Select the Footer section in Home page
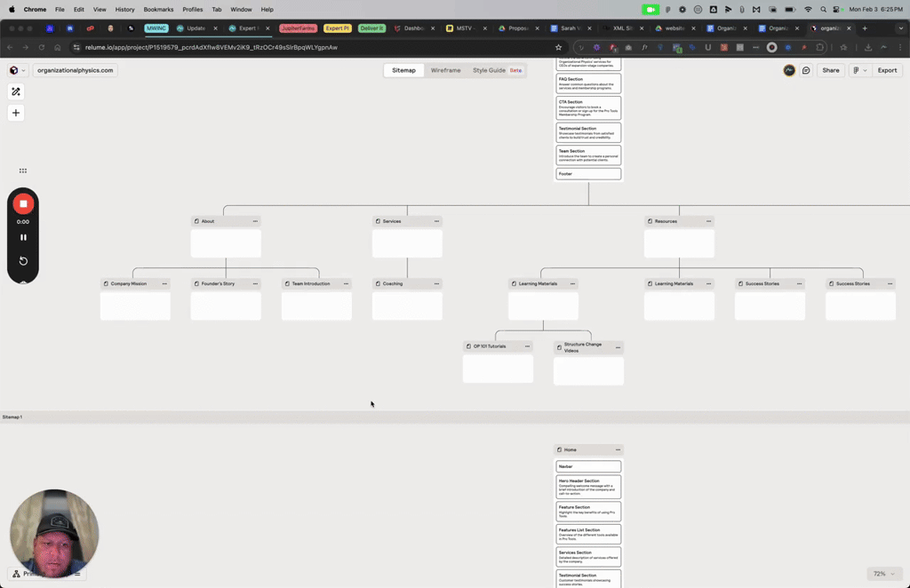Image resolution: width=910 pixels, height=588 pixels. [x=588, y=174]
